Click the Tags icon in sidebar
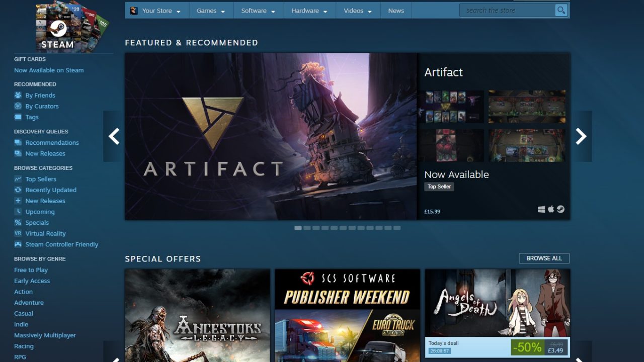Screen dimensions: 644x362 (18, 117)
